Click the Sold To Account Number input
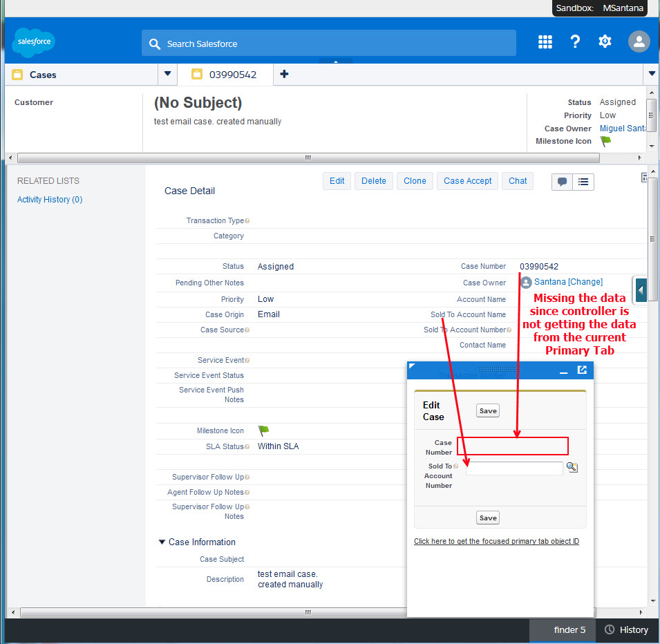Viewport: 660px width, 644px height. [x=514, y=468]
